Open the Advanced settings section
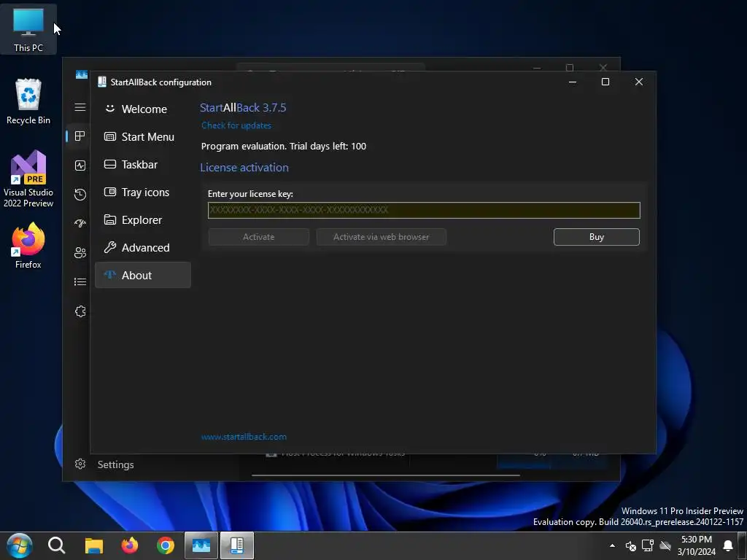The height and width of the screenshot is (560, 747). click(142, 247)
